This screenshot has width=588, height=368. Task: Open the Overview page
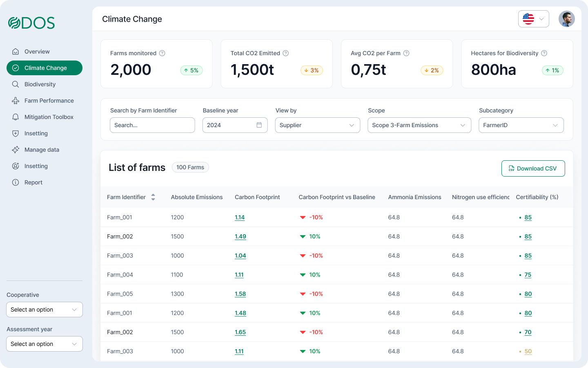(45, 52)
